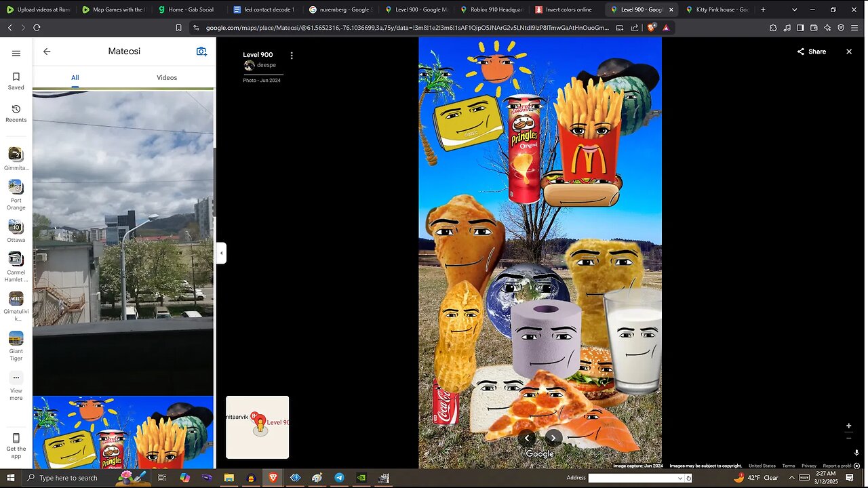
Task: Open Recents in Maps sidebar
Action: (x=16, y=113)
